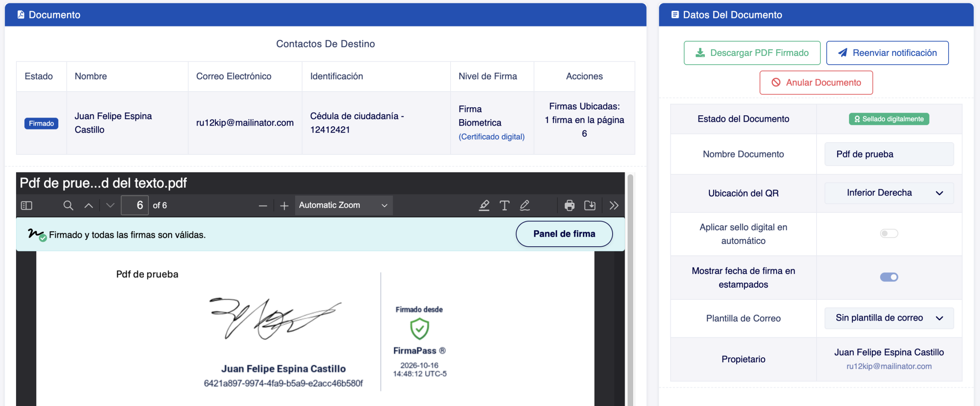Click the Sellado digitalmente status badge

point(889,119)
